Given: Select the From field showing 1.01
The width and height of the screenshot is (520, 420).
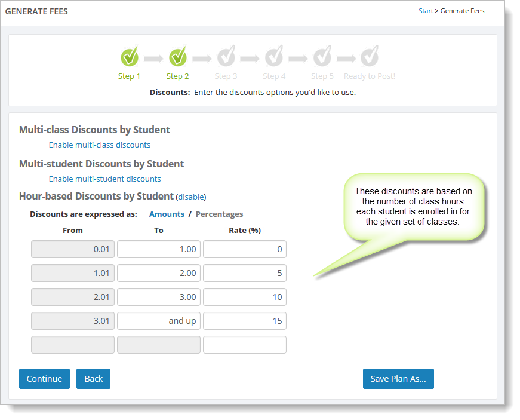Looking at the screenshot, I should click(x=73, y=273).
